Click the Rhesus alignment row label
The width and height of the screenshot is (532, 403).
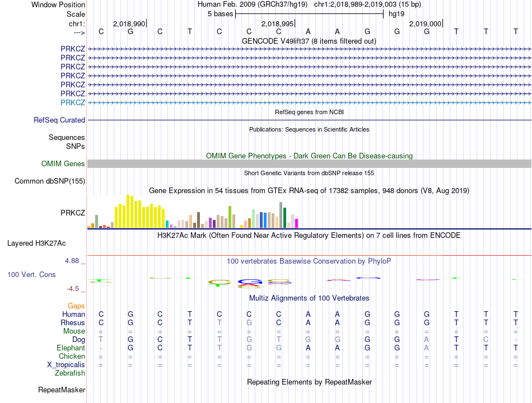(73, 322)
